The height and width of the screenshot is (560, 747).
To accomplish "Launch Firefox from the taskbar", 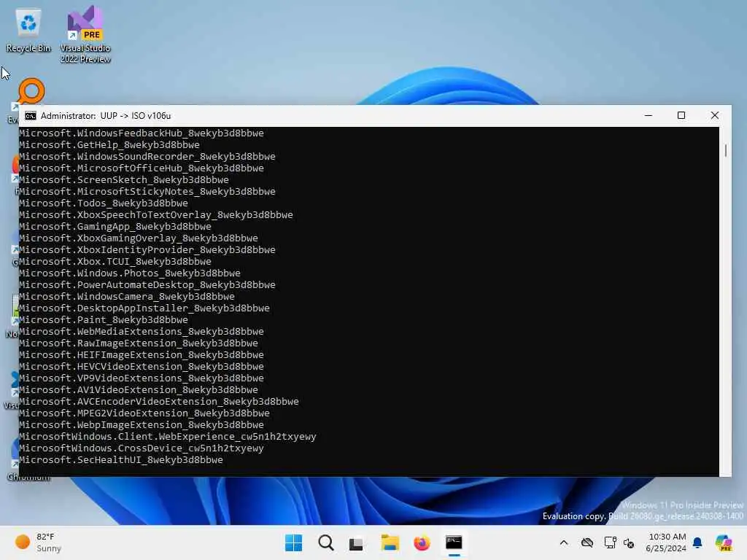I will pos(422,542).
